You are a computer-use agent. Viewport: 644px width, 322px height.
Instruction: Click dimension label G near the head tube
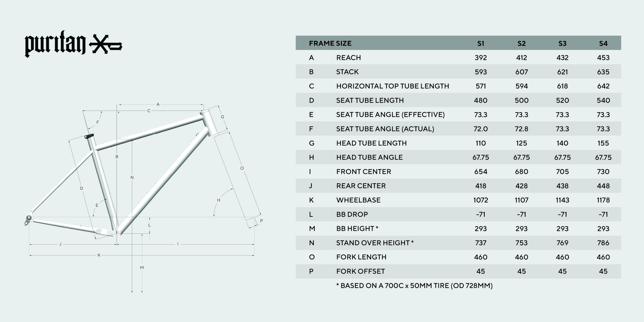tap(222, 117)
